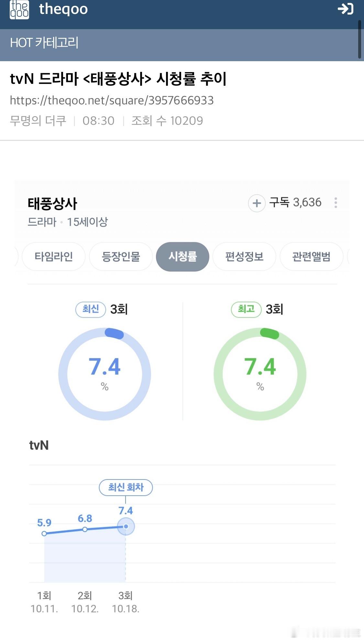364x641 pixels.
Task: Open the theqoo.net square post URL
Action: (112, 100)
